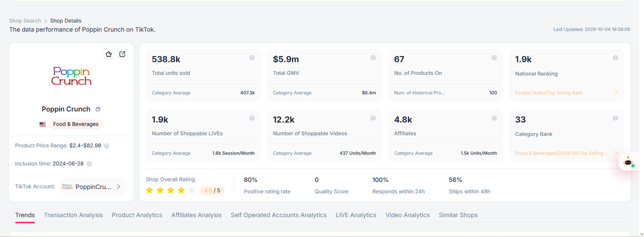Open help icon on Category Rank card
The image size is (644, 237).
(615, 118)
